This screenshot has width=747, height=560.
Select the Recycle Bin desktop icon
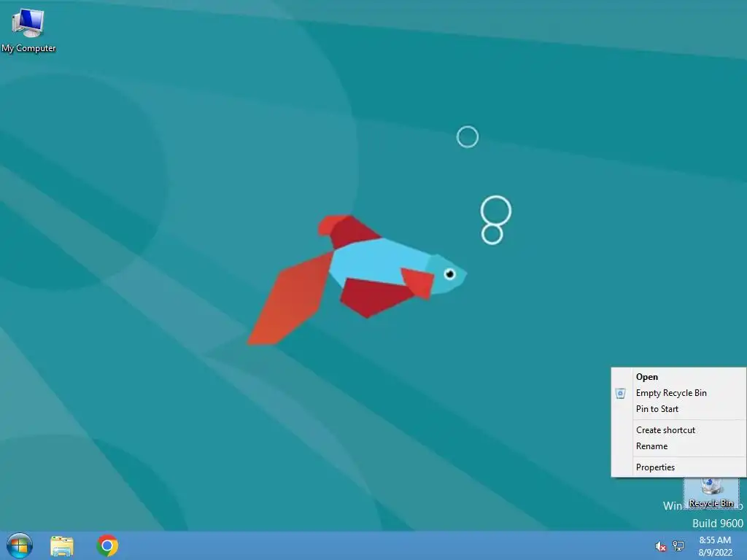(x=711, y=494)
